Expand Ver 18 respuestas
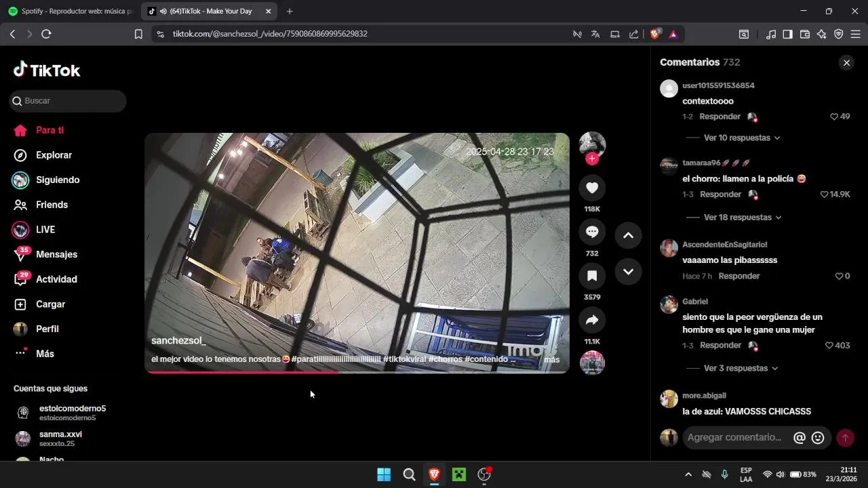Image resolution: width=868 pixels, height=488 pixels. (x=743, y=218)
